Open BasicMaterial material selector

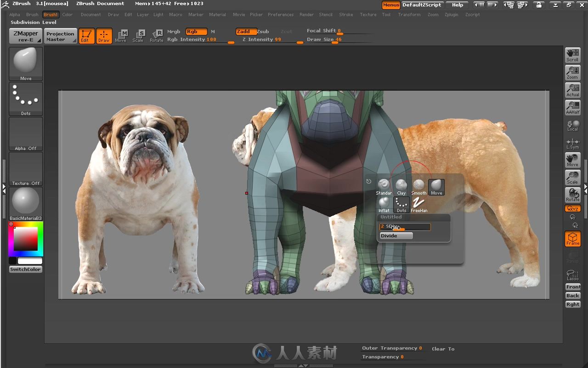click(26, 203)
